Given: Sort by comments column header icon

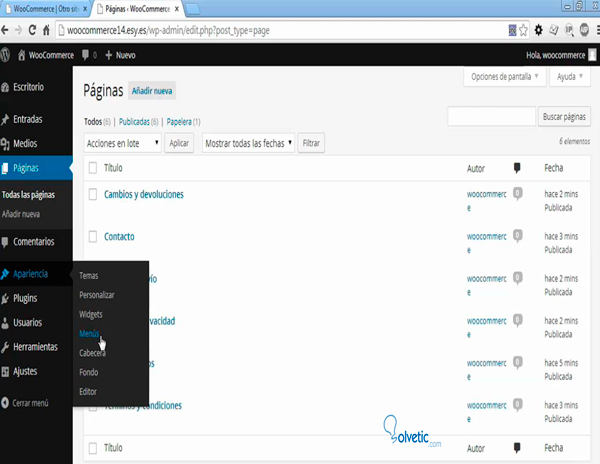Looking at the screenshot, I should [517, 168].
